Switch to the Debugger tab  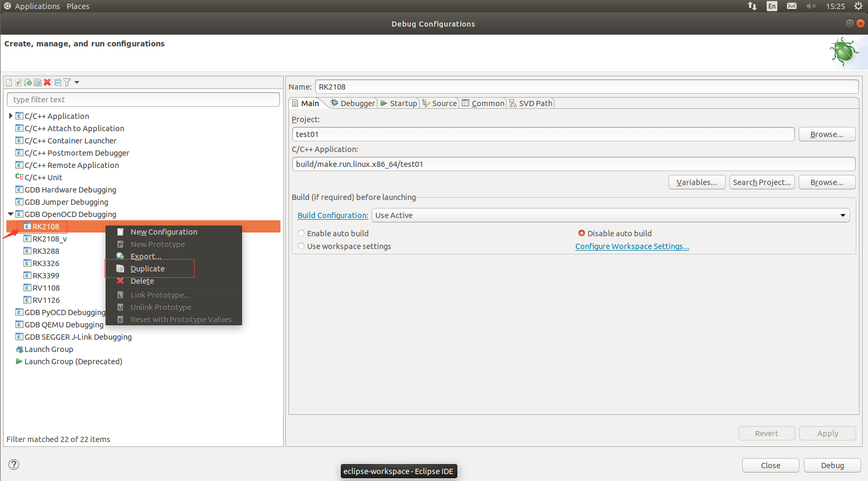353,103
